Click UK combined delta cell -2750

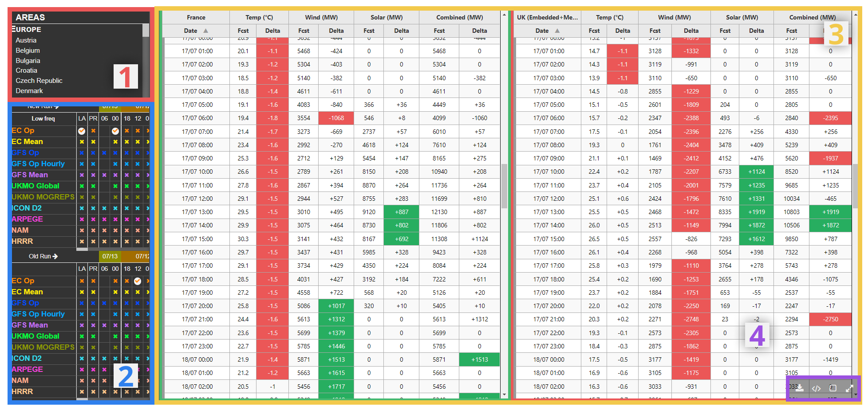pyautogui.click(x=831, y=319)
